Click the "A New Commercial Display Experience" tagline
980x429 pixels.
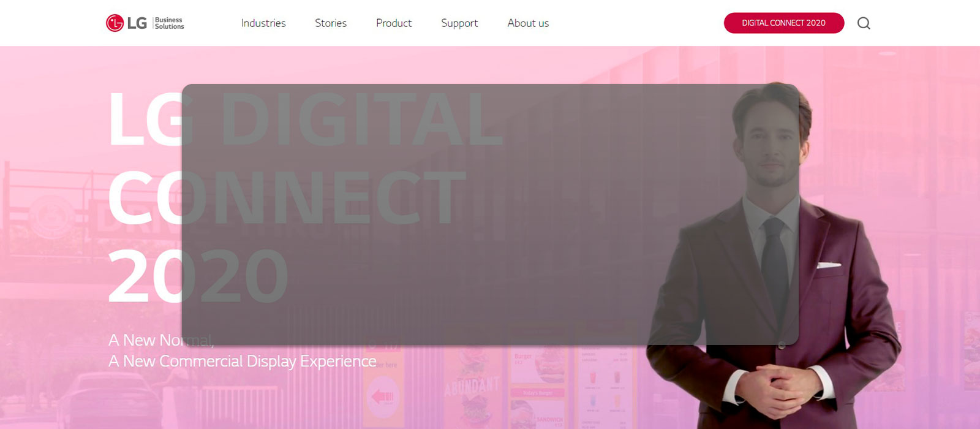click(243, 362)
